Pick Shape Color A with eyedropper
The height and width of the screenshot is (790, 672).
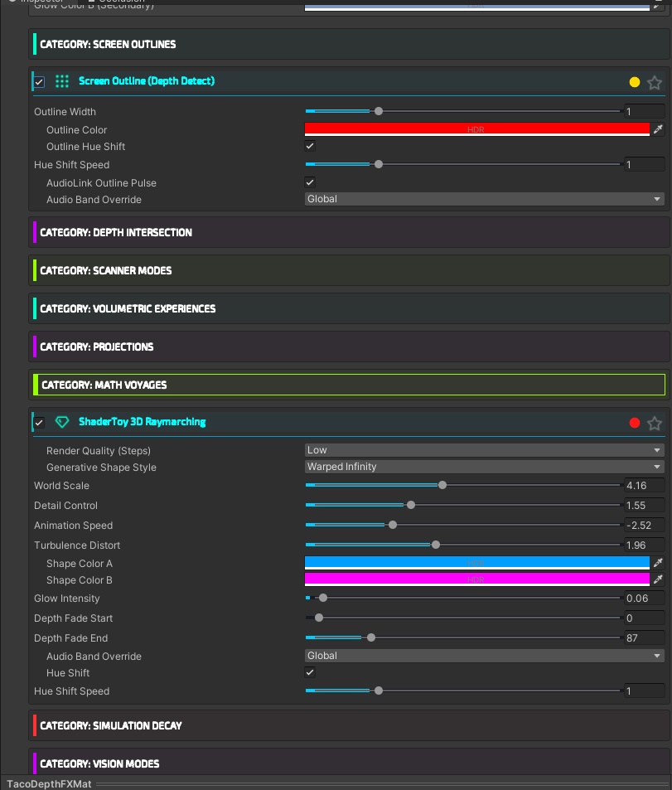[x=659, y=563]
